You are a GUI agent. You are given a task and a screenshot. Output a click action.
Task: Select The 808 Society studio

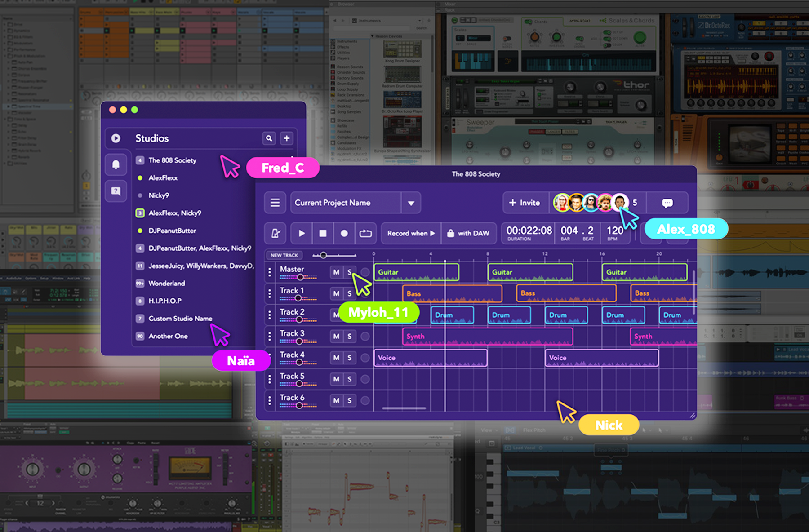coord(172,160)
